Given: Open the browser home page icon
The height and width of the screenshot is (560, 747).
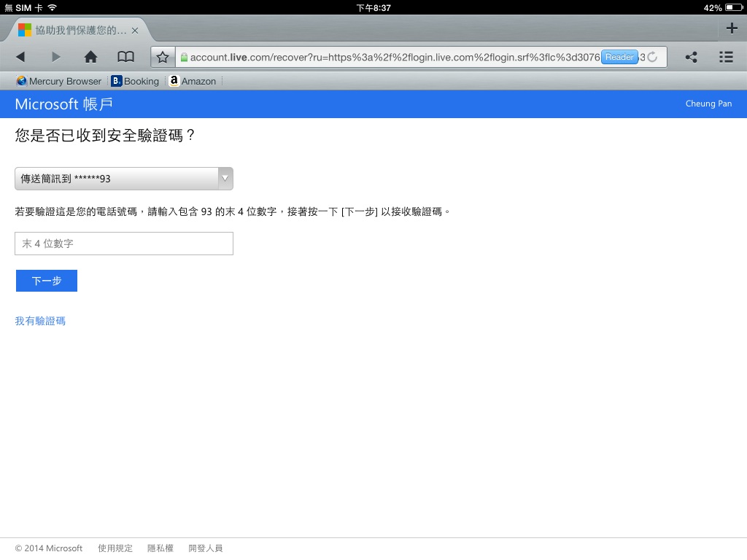Looking at the screenshot, I should point(90,57).
